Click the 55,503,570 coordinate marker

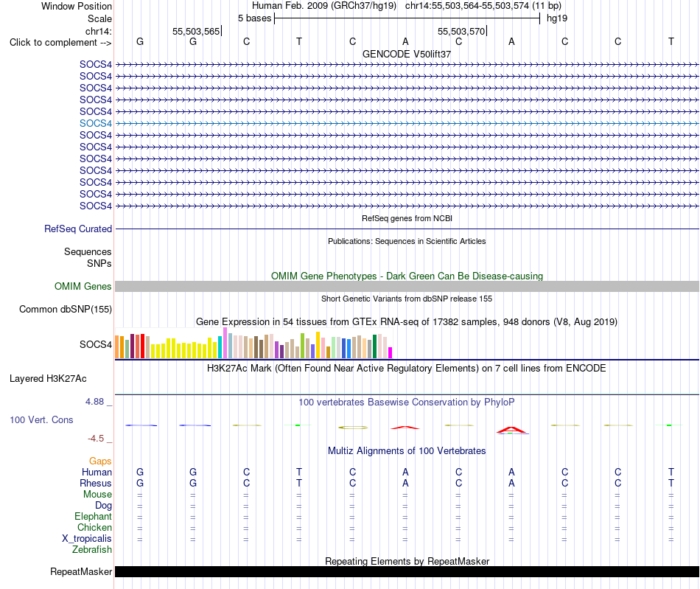pos(461,31)
